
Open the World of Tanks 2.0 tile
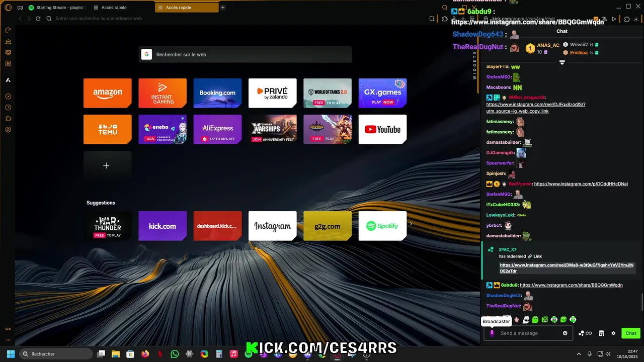328,93
